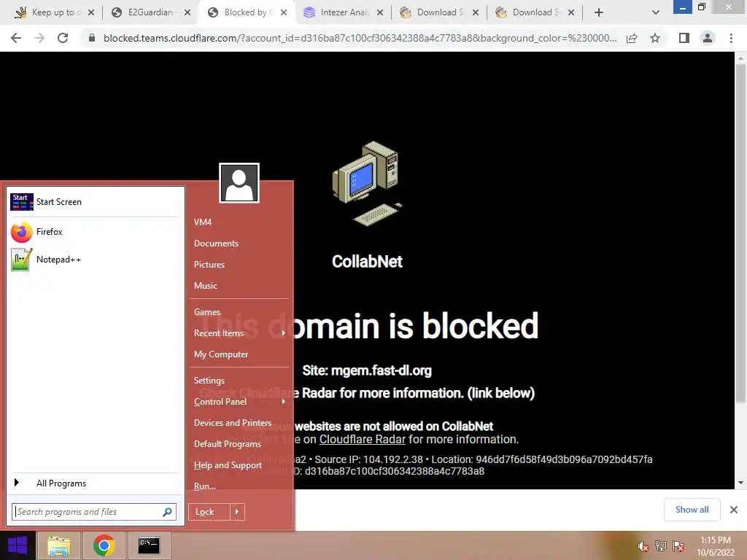
Task: Close the E2Guardian tab
Action: (x=187, y=12)
